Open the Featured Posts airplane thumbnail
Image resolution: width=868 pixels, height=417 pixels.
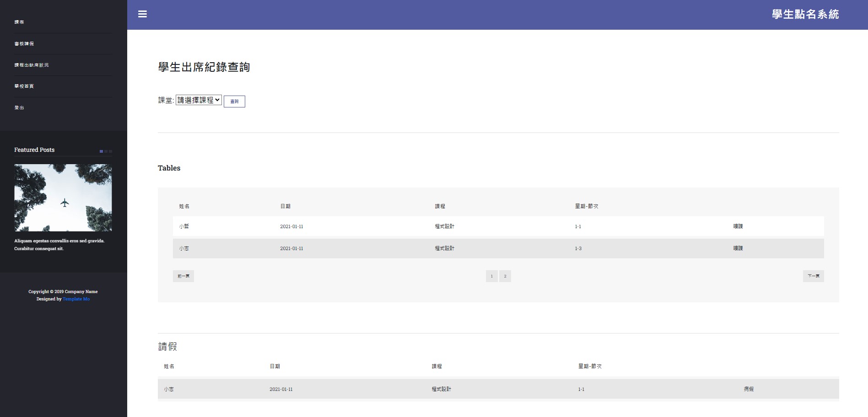(x=63, y=198)
